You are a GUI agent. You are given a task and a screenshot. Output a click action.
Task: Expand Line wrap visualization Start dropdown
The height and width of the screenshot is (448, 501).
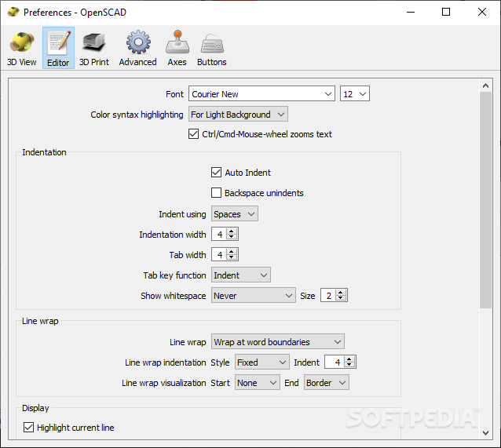(258, 383)
